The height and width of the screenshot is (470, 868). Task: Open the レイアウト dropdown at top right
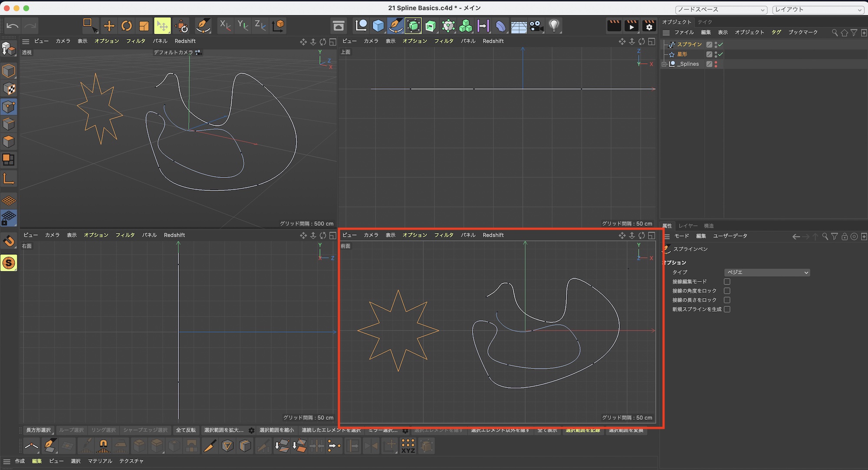[818, 10]
